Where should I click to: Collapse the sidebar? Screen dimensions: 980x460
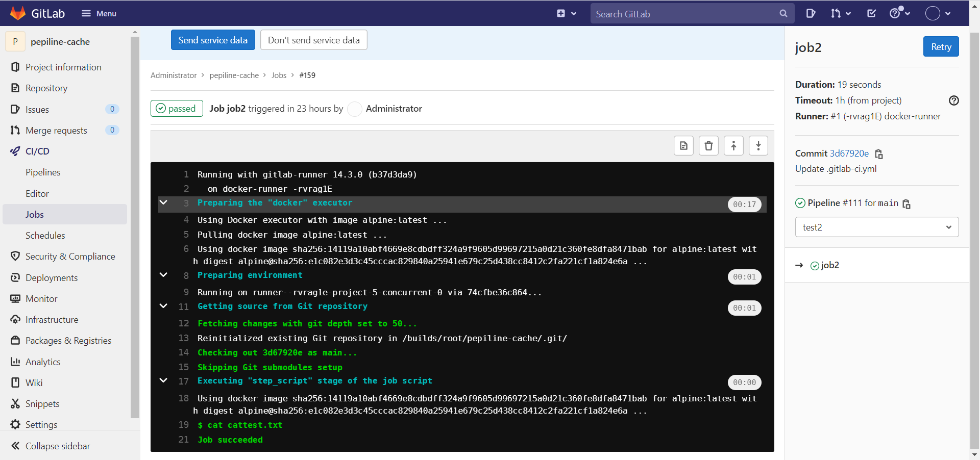point(51,446)
